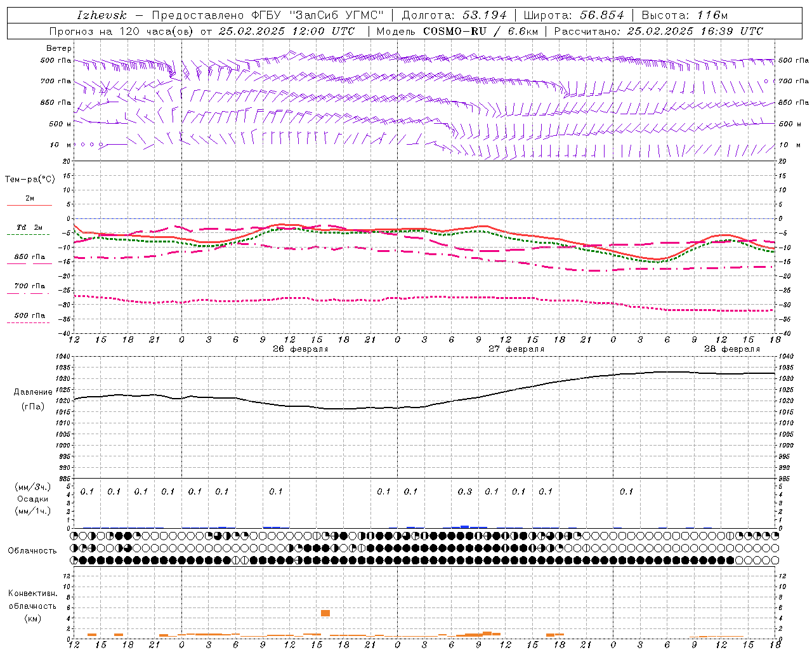Click the 'Осадки' precipitation label

33,499
